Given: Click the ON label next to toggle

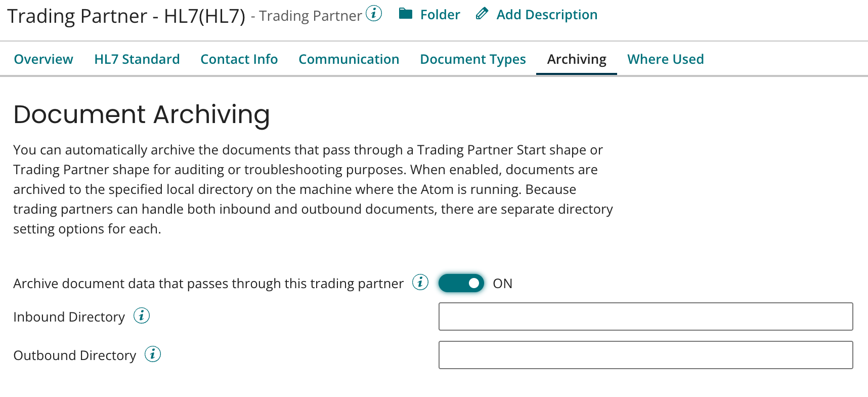Looking at the screenshot, I should coord(502,283).
